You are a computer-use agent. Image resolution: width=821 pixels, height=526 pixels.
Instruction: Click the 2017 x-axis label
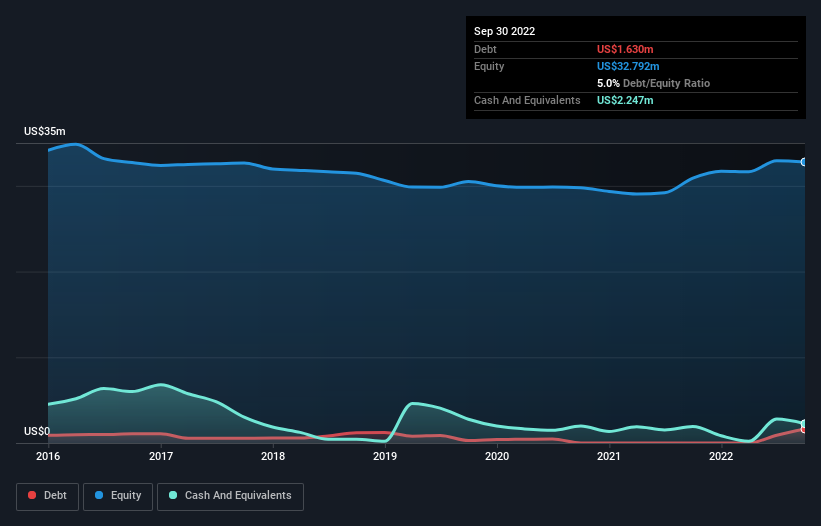[x=161, y=456]
